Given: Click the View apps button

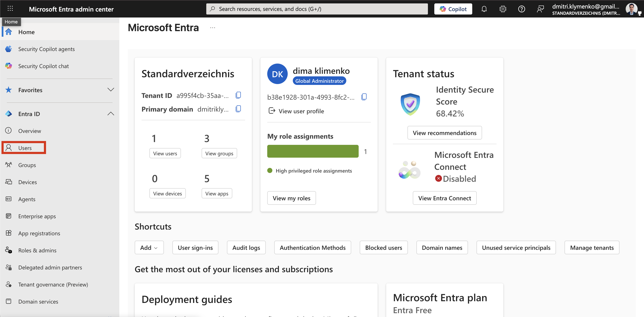Looking at the screenshot, I should [217, 193].
